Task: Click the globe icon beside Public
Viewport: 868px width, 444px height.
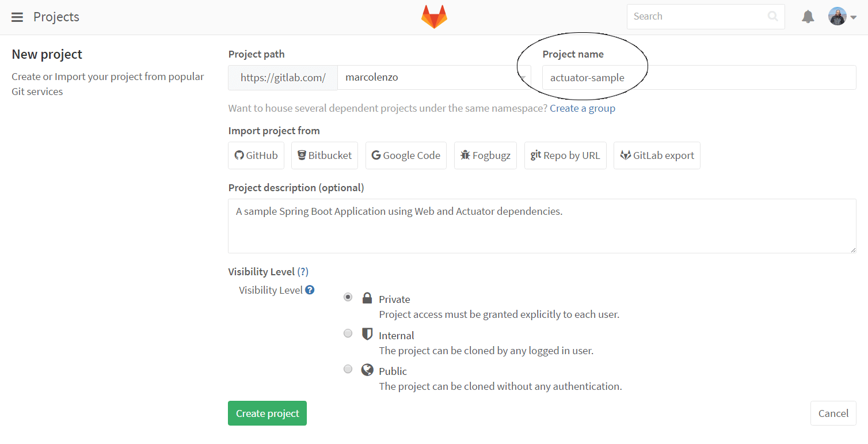Action: point(367,370)
